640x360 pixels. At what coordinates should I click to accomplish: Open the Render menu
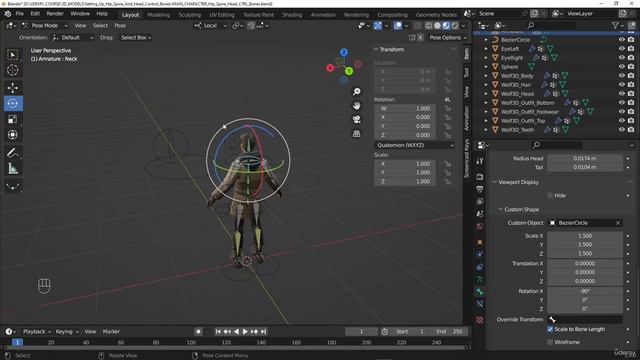(x=55, y=14)
